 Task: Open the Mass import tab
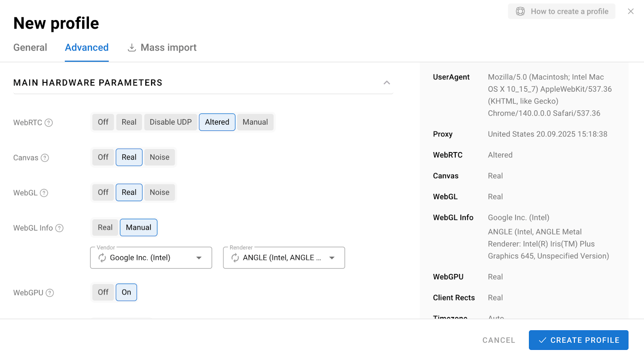point(162,47)
